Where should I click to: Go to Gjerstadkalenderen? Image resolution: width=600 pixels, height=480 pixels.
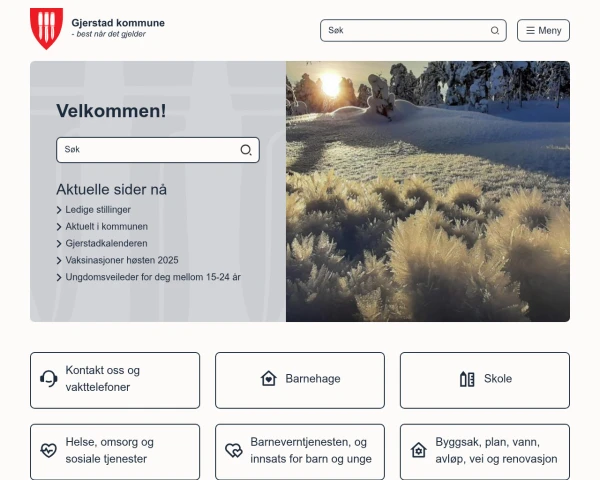106,243
